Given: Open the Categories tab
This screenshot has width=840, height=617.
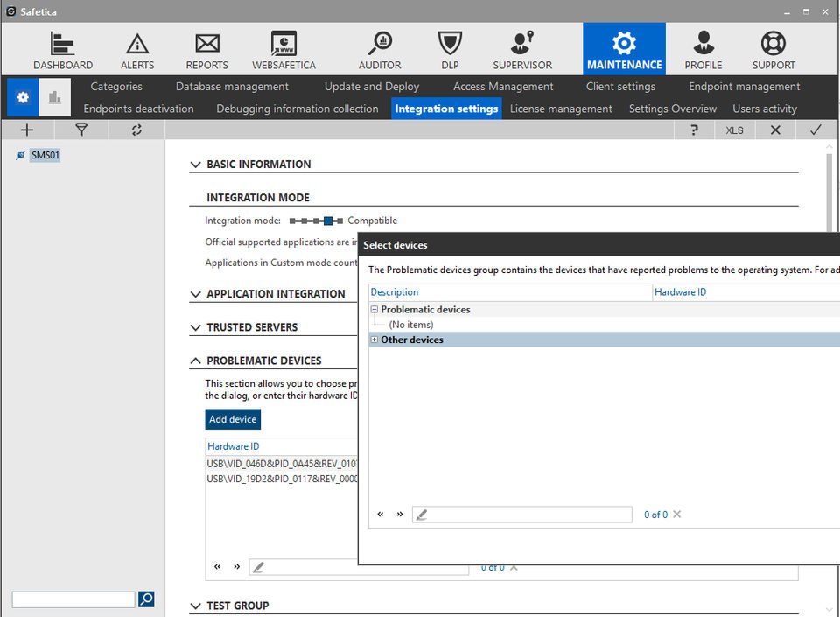Looking at the screenshot, I should pos(116,87).
